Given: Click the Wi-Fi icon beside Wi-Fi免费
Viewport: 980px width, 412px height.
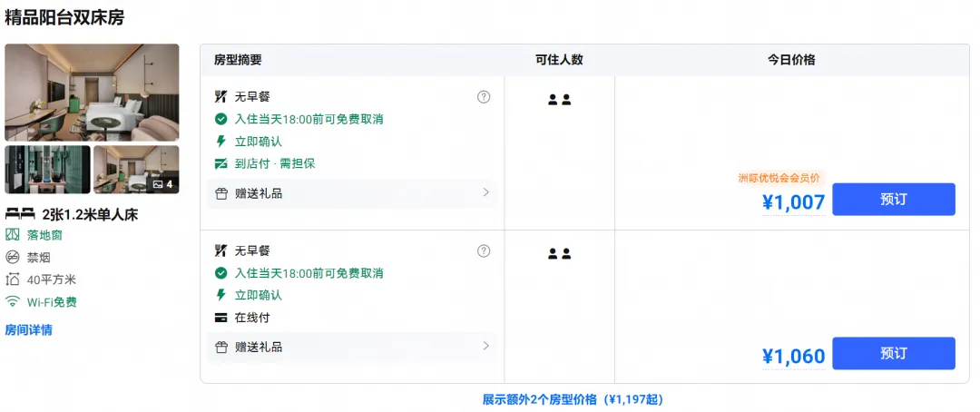Looking at the screenshot, I should (13, 302).
